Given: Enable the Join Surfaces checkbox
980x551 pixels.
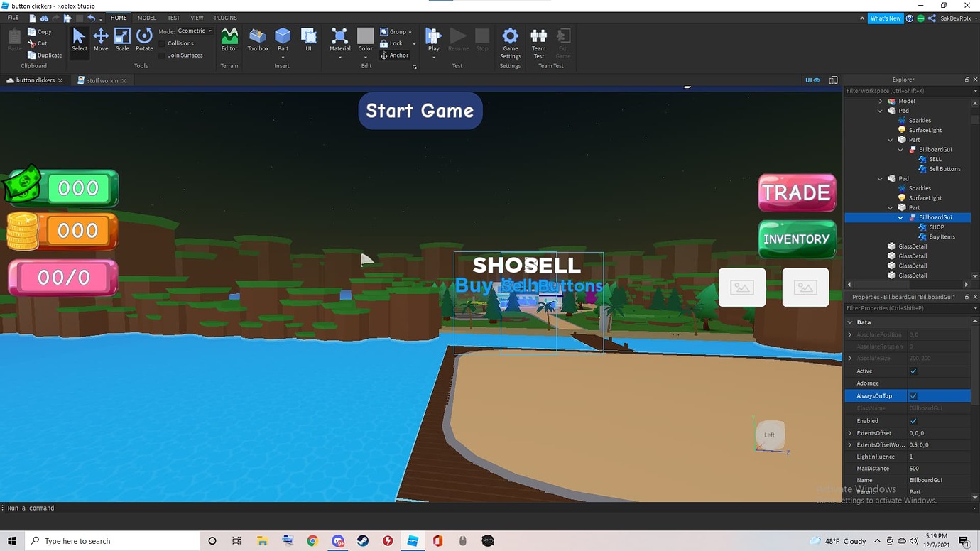Looking at the screenshot, I should (x=162, y=55).
